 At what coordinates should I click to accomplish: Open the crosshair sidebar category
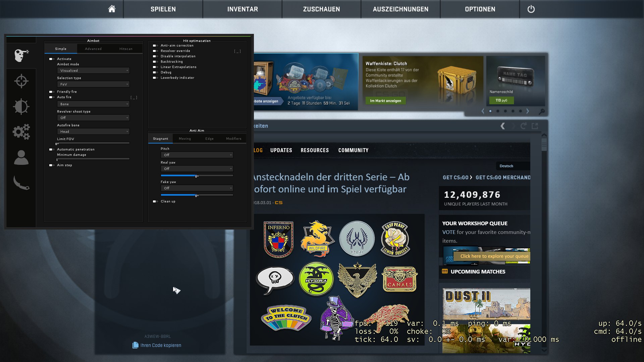[x=21, y=81]
